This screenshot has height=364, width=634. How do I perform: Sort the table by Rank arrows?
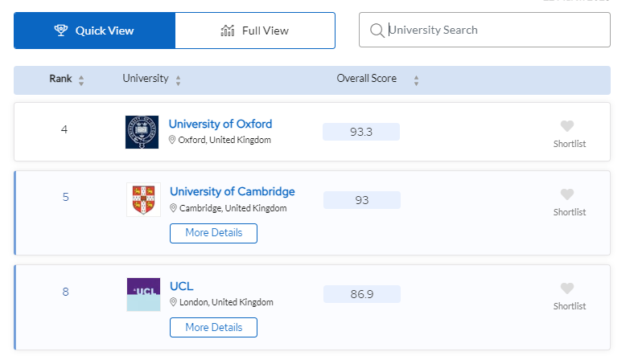pos(81,80)
